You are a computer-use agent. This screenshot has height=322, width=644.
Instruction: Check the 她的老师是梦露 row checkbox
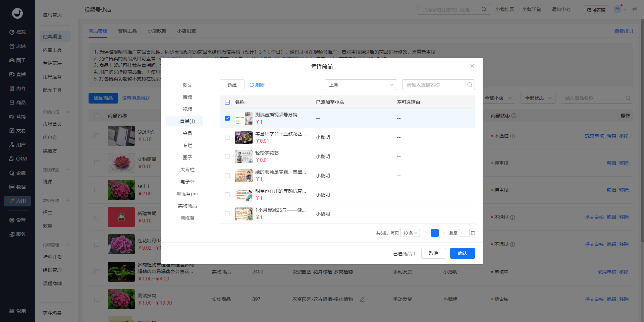coord(227,176)
